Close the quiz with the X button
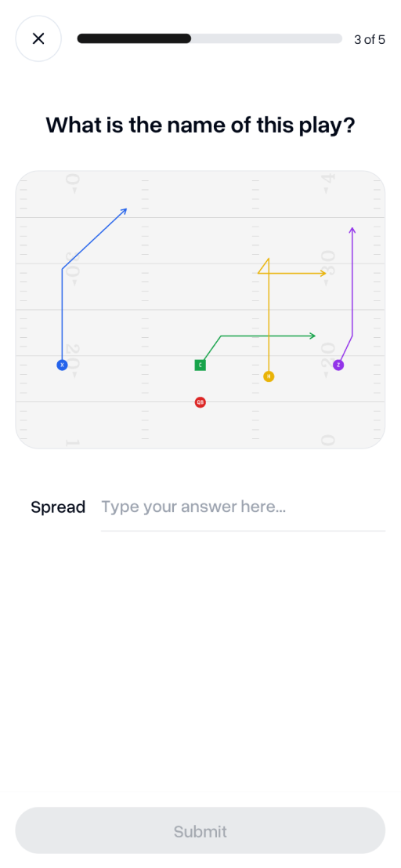 pyautogui.click(x=38, y=38)
